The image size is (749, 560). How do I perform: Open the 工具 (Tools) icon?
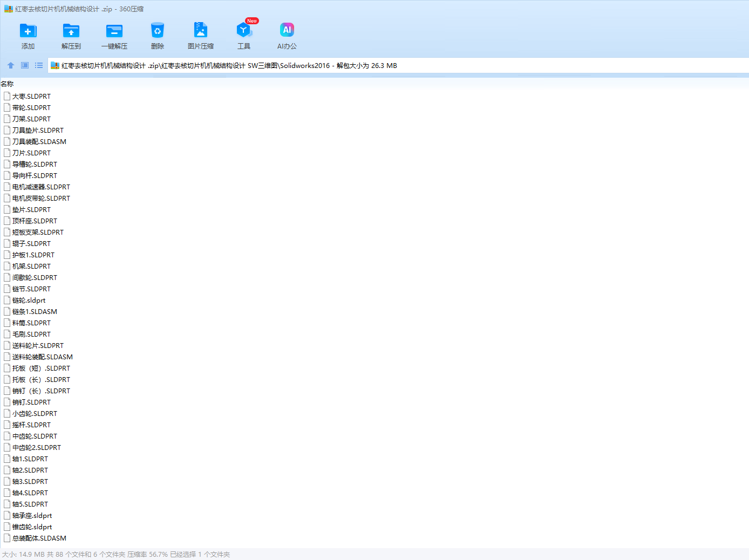[244, 31]
